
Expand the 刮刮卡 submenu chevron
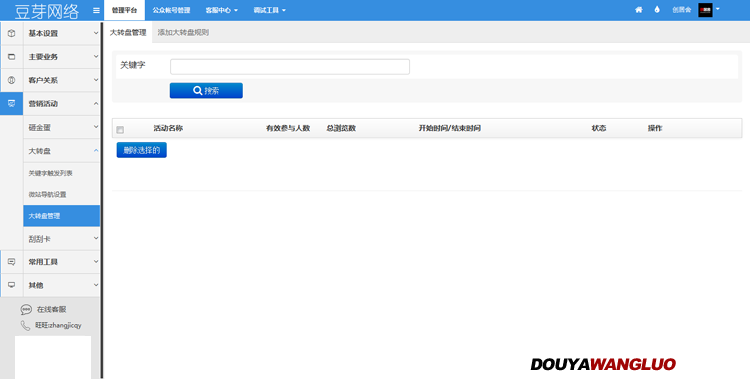[96, 238]
